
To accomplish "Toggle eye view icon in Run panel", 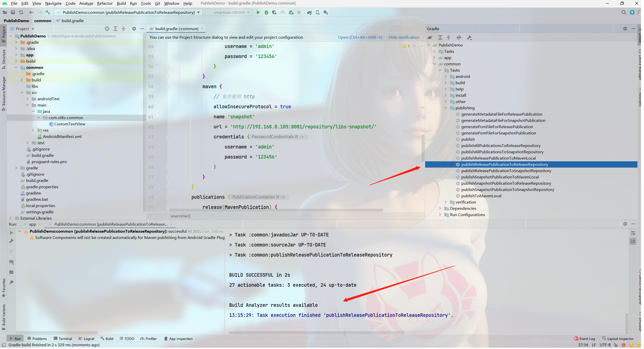I will tap(11, 262).
